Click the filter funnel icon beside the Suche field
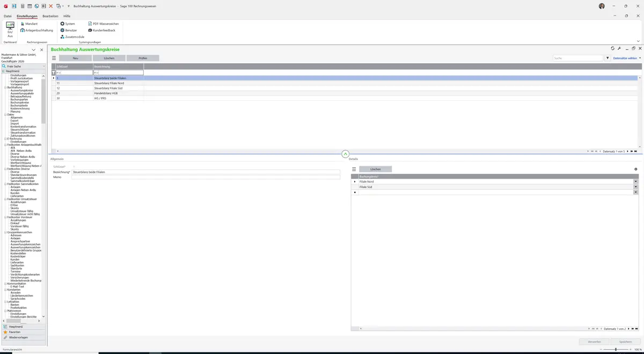The width and height of the screenshot is (644, 354). (x=608, y=58)
